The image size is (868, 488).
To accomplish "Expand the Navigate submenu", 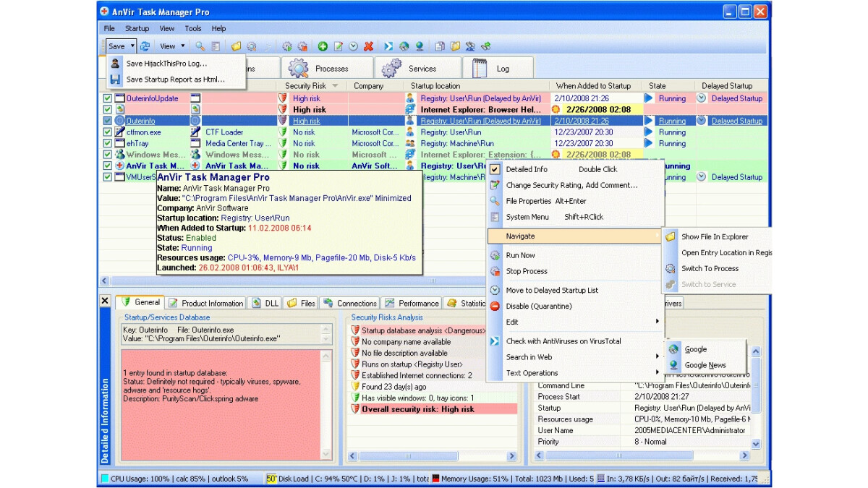I will point(574,236).
